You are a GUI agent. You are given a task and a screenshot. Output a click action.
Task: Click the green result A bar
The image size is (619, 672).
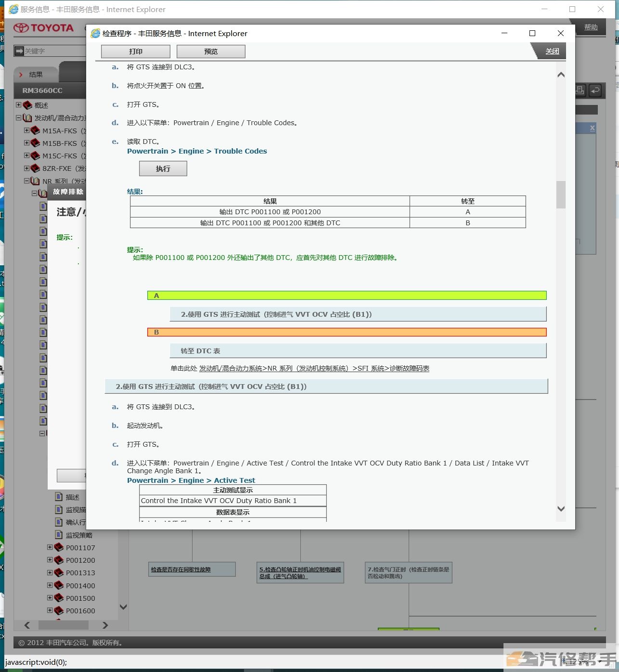point(347,296)
